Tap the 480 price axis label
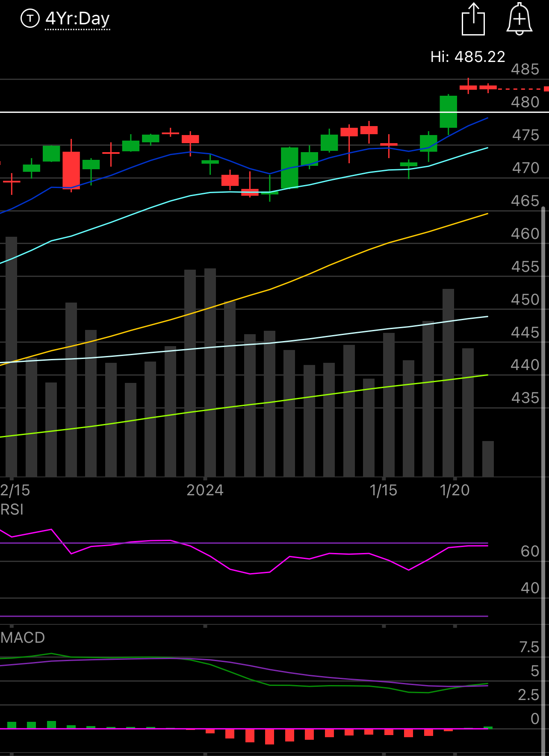Viewport: 549px width, 756px height. (525, 102)
